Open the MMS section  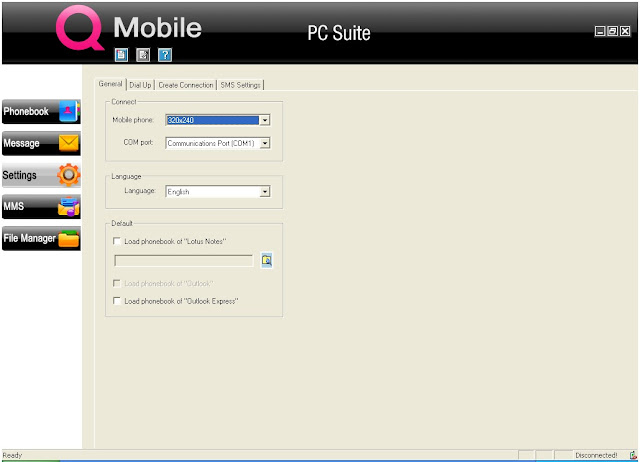click(x=41, y=207)
